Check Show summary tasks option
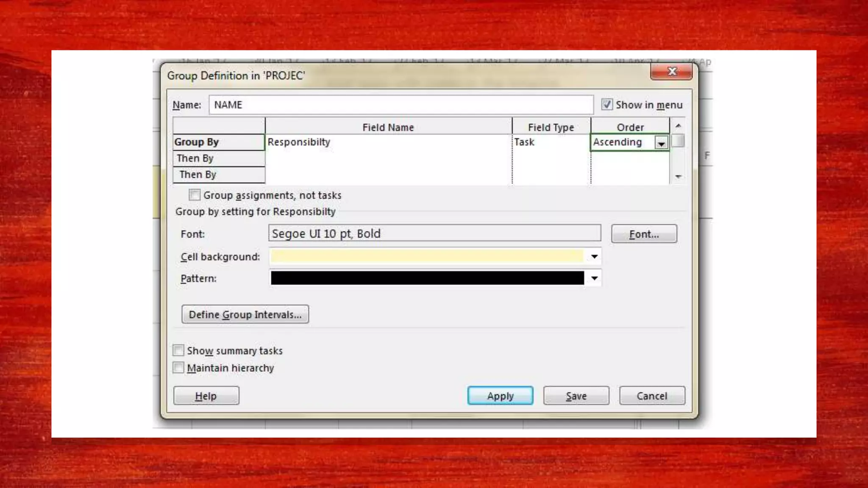Image resolution: width=868 pixels, height=488 pixels. [x=178, y=350]
